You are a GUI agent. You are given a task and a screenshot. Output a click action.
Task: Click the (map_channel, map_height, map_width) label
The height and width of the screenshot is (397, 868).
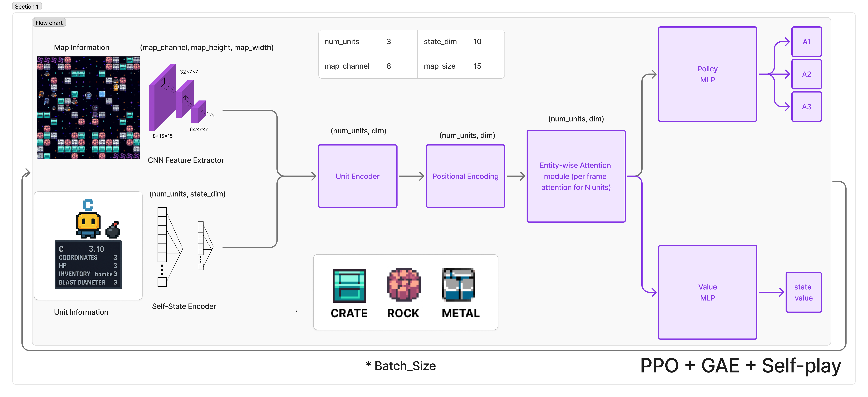tap(207, 47)
